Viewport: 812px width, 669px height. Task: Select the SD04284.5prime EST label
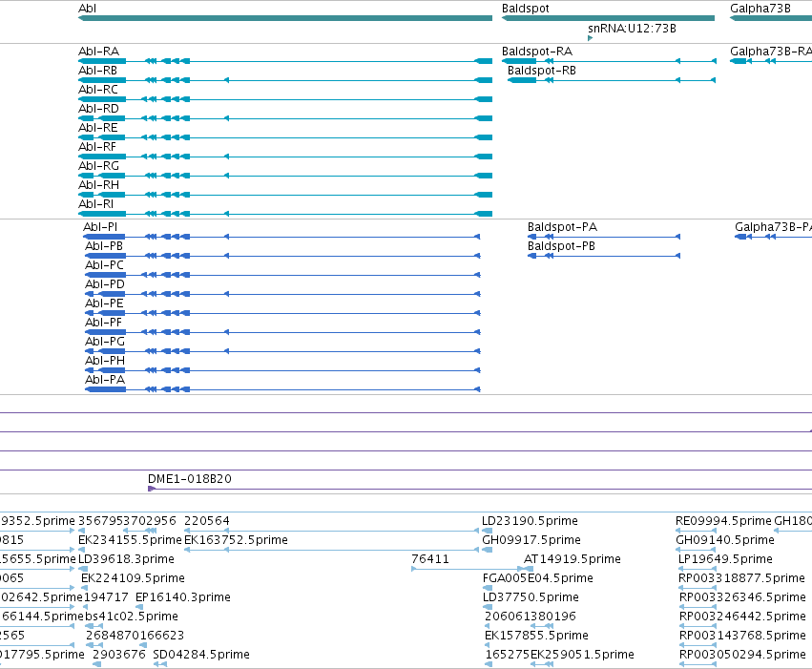click(201, 655)
